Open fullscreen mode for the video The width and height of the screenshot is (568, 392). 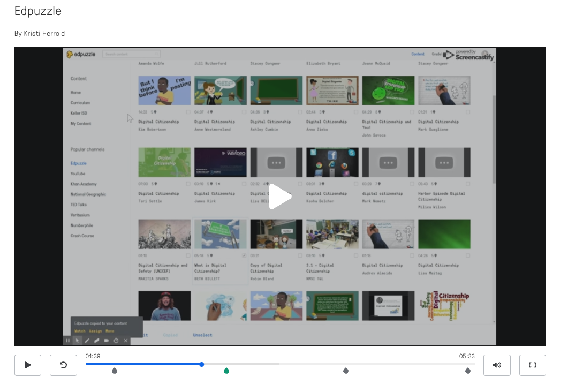(533, 365)
